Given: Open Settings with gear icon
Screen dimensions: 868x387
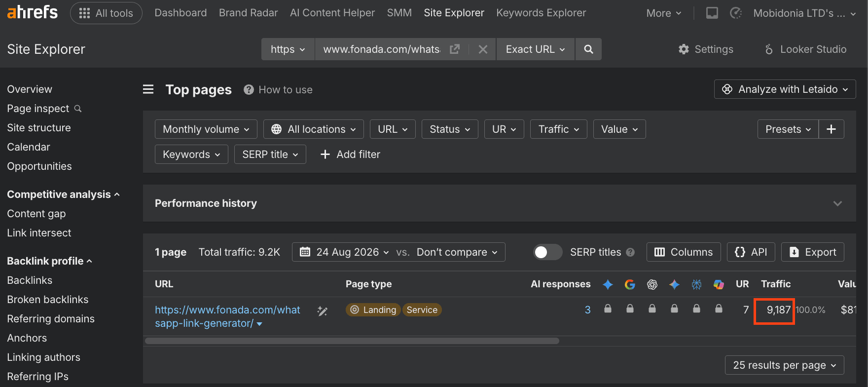Looking at the screenshot, I should click(x=706, y=49).
